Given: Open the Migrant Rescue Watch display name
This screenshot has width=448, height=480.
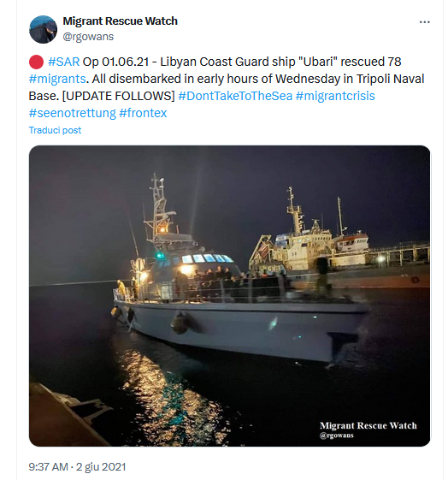Looking at the screenshot, I should point(120,21).
